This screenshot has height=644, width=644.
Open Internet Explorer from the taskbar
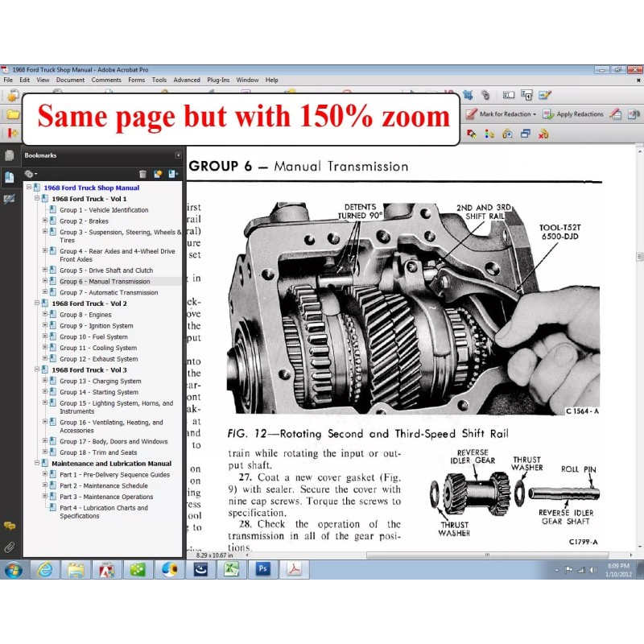pos(44,569)
